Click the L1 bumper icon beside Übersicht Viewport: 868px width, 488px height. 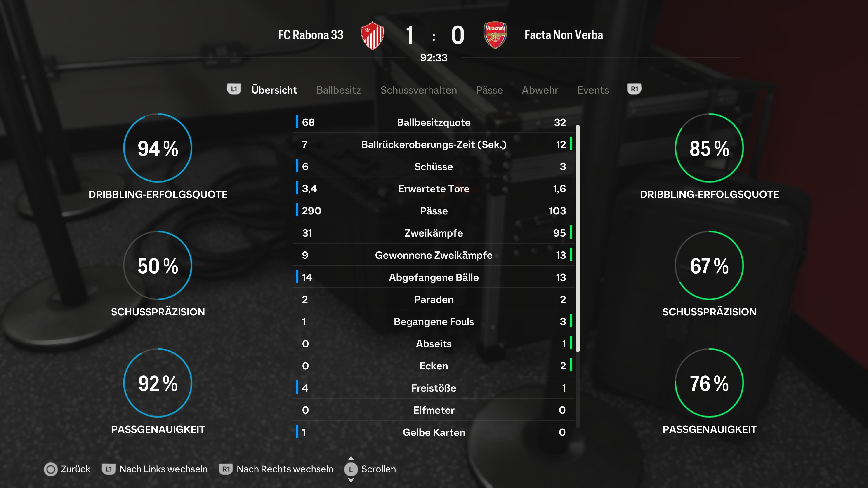click(234, 89)
